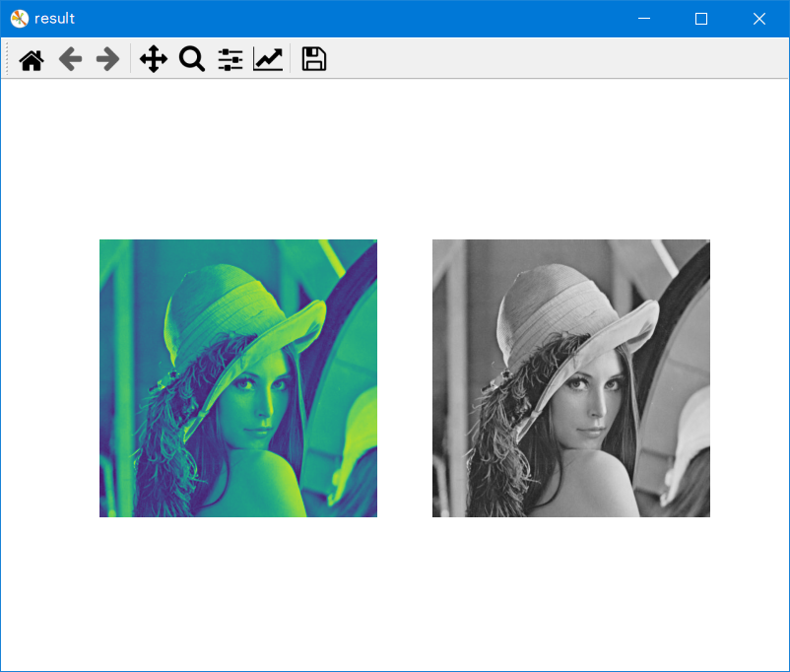Click the grayscale Lena image
This screenshot has width=790, height=672.
point(571,378)
